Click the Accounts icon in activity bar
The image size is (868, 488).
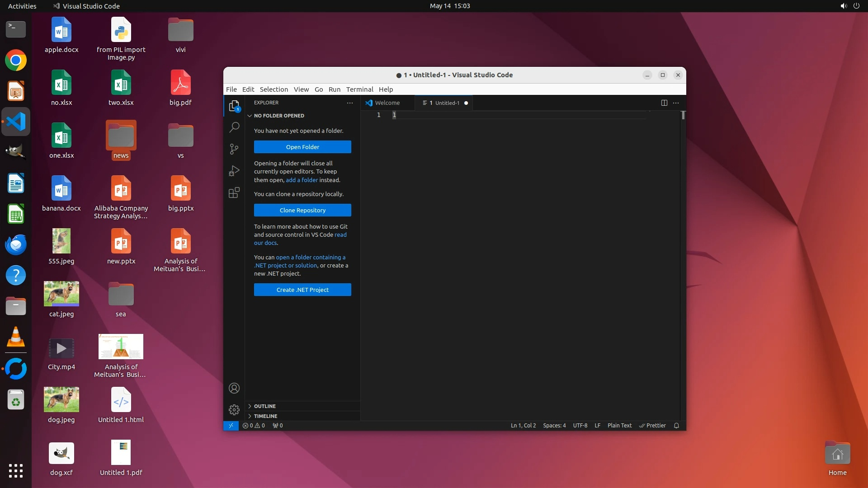(x=234, y=388)
